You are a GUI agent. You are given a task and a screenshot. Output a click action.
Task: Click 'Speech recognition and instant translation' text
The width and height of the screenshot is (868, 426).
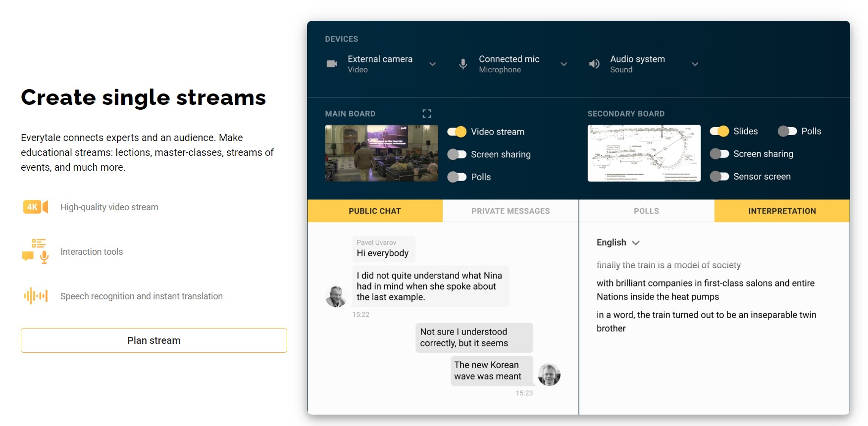click(x=142, y=296)
